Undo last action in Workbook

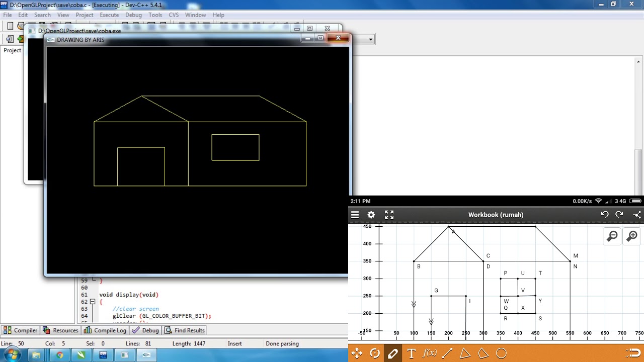[605, 215]
